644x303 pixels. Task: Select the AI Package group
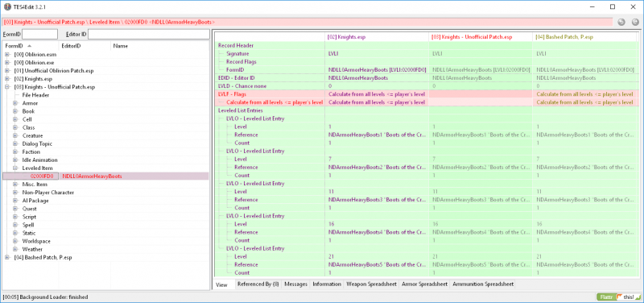click(35, 201)
